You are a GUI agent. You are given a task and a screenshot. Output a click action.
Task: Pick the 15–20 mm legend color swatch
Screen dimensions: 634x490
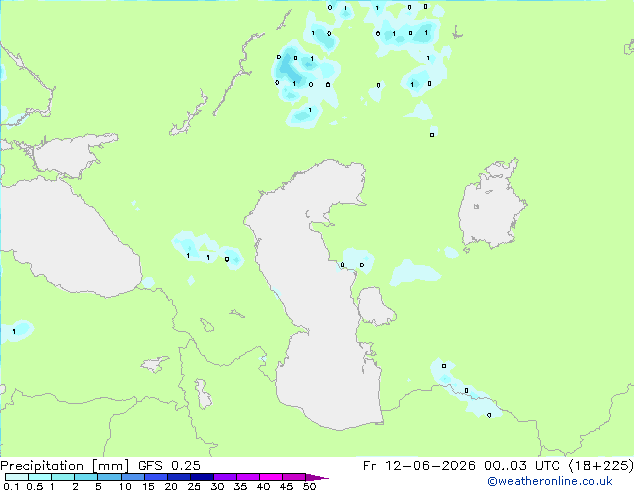(x=155, y=477)
